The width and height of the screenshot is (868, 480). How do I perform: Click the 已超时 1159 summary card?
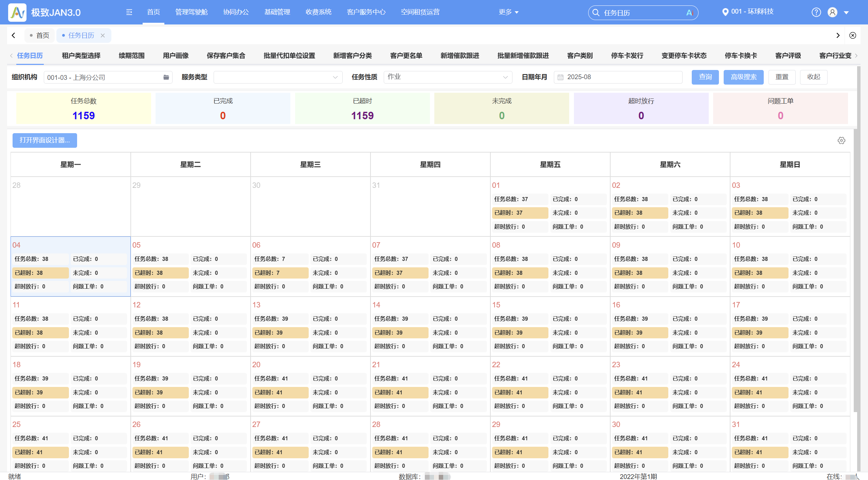pos(362,109)
